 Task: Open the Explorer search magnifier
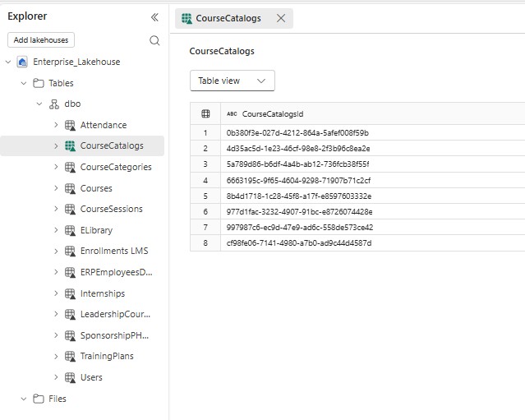(x=154, y=40)
